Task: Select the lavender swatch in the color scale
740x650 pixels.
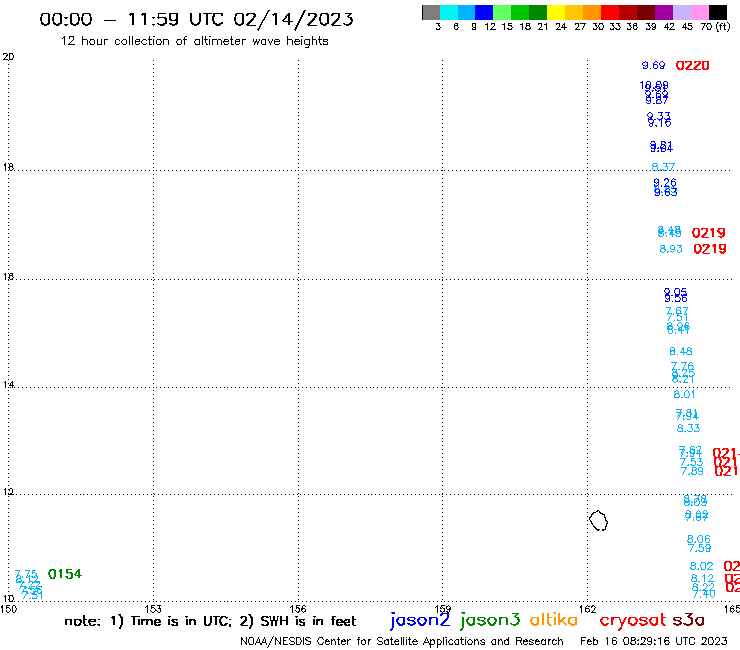Action: pyautogui.click(x=681, y=12)
